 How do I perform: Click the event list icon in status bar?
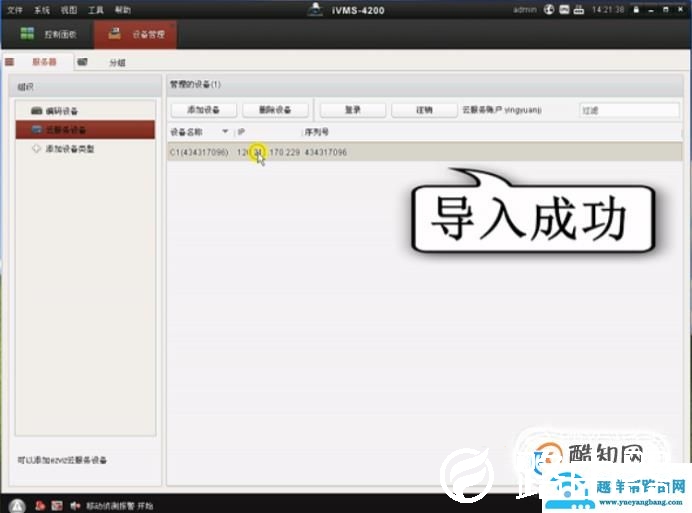(x=57, y=505)
